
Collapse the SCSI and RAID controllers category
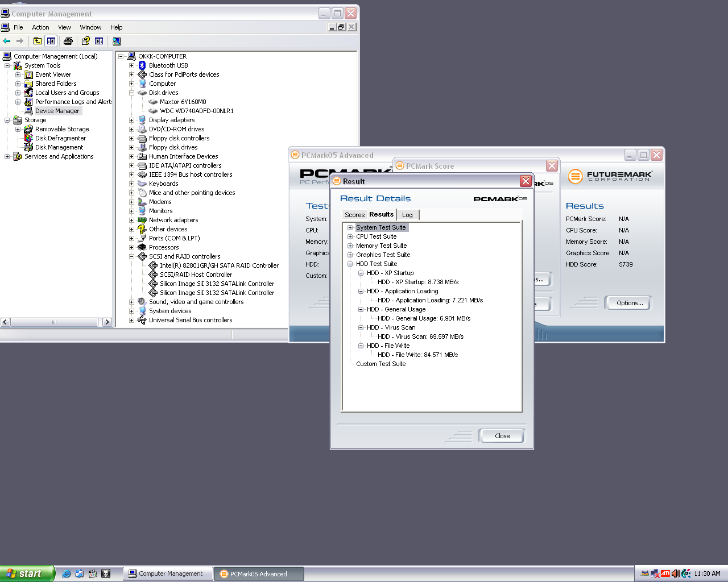pyautogui.click(x=132, y=256)
